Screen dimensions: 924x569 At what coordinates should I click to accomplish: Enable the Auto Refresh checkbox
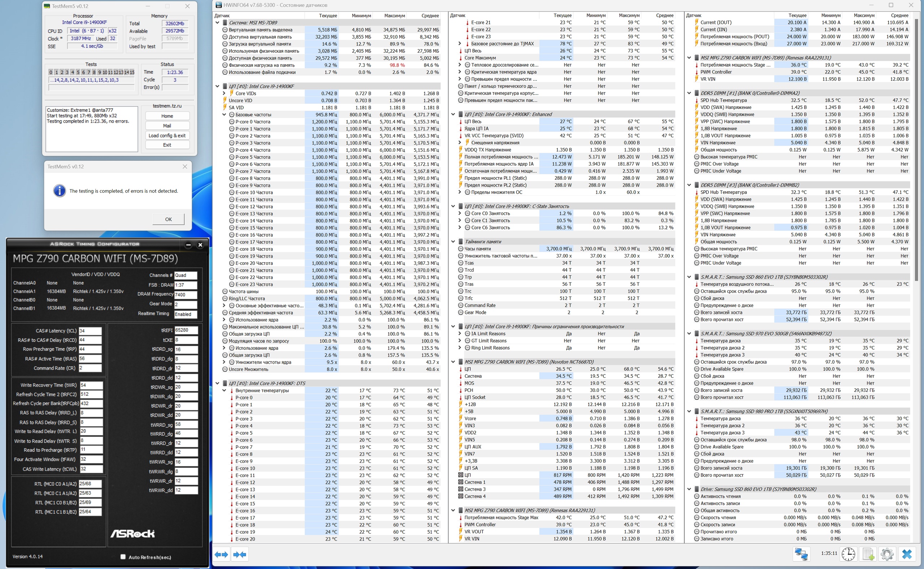(x=123, y=557)
